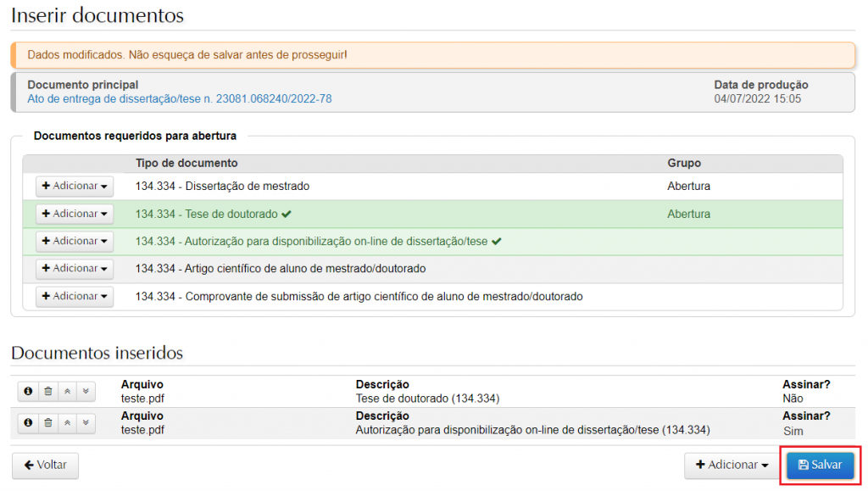
Task: Go back using the Voltar button
Action: coord(45,465)
